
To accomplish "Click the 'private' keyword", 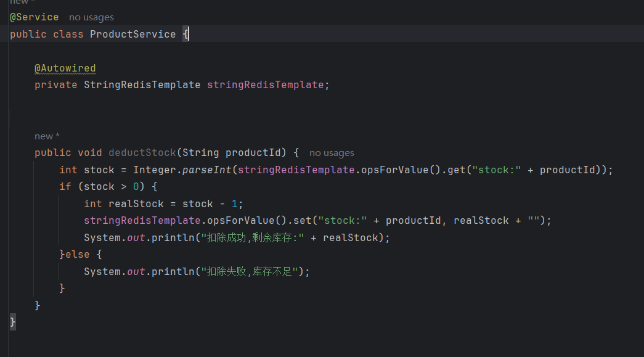I will [56, 85].
